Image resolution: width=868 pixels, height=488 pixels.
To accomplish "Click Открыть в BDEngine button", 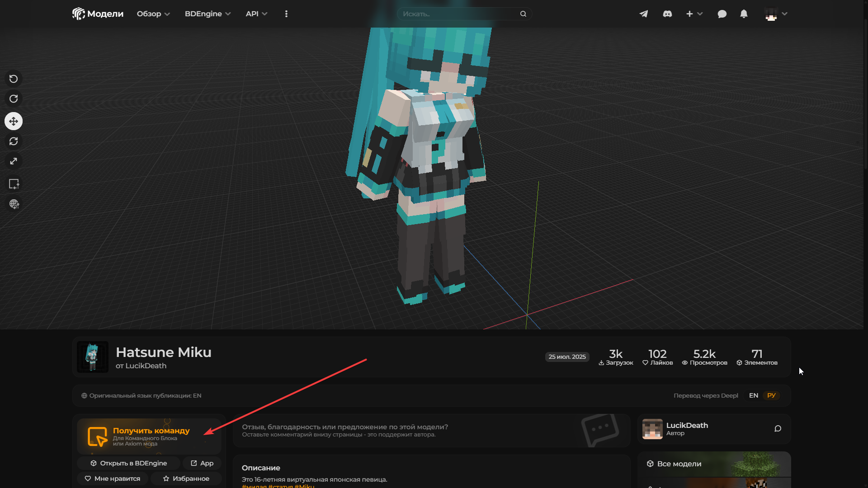I will pyautogui.click(x=129, y=463).
